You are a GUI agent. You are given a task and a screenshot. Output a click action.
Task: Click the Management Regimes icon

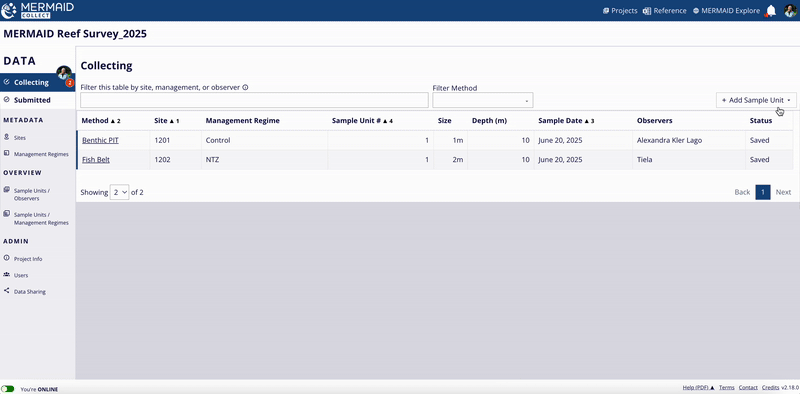point(7,153)
